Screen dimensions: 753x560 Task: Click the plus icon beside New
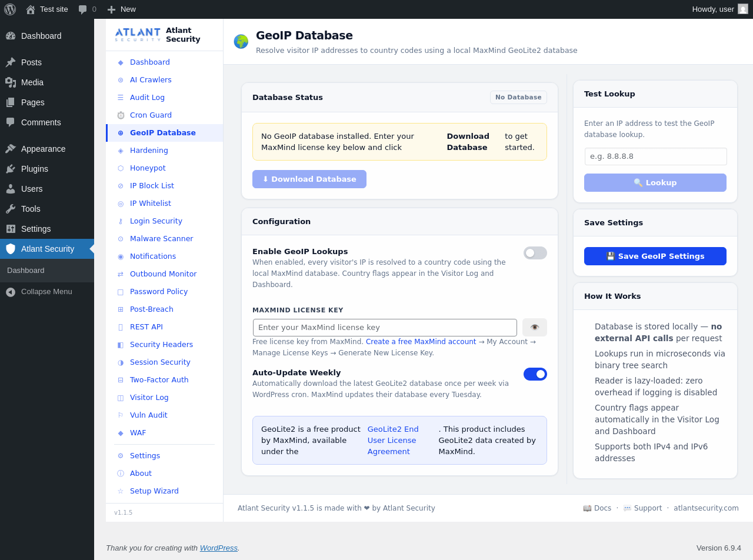(x=111, y=9)
